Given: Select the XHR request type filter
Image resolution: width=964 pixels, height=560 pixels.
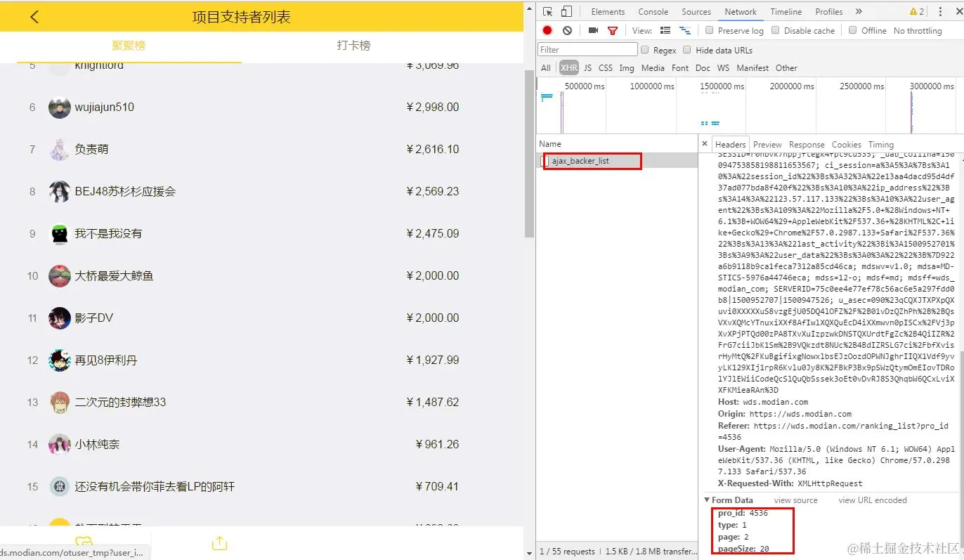Looking at the screenshot, I should tap(569, 68).
